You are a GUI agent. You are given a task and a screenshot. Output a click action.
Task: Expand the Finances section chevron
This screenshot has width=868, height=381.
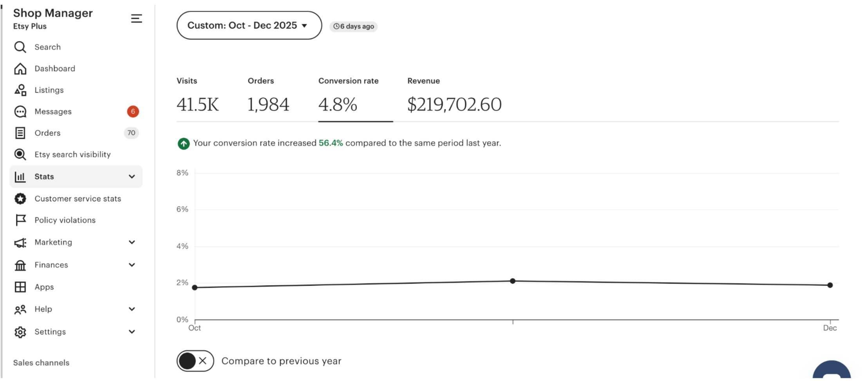point(132,265)
